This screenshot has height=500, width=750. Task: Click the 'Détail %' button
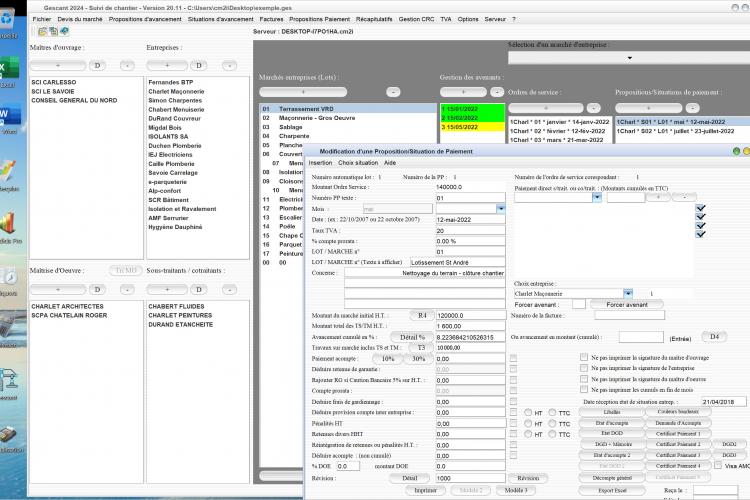tap(412, 337)
